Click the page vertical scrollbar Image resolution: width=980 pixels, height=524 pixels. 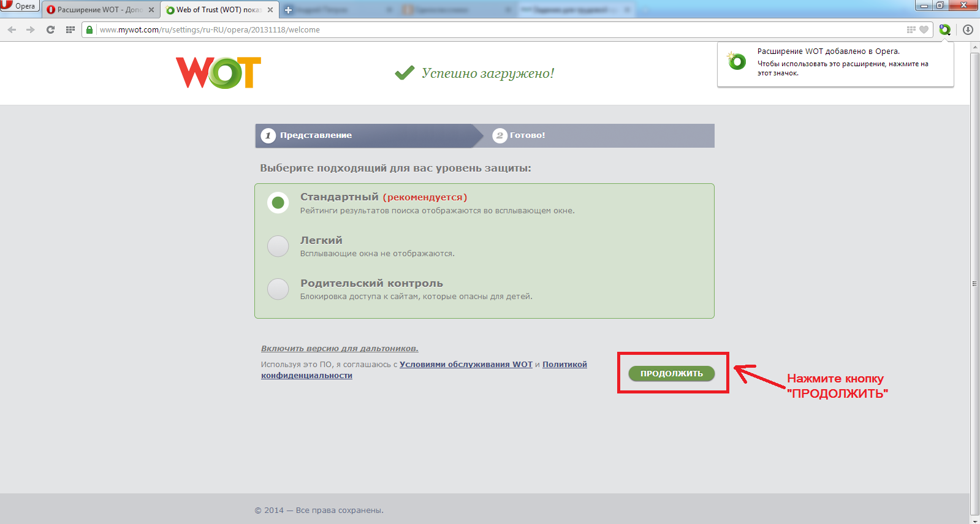(x=974, y=284)
